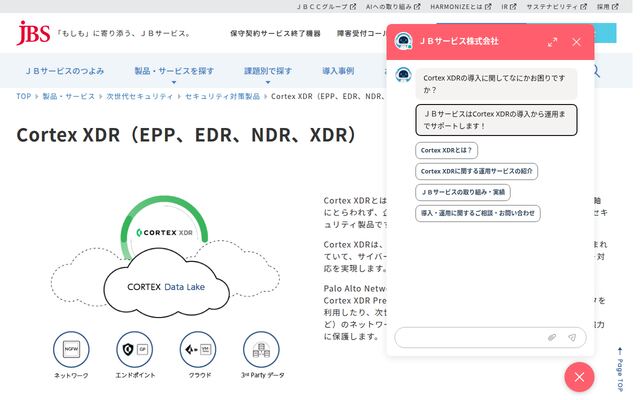Screen dimensions: 640x400
Task: Click the bot avatar beside the first chat message
Action: (x=403, y=75)
